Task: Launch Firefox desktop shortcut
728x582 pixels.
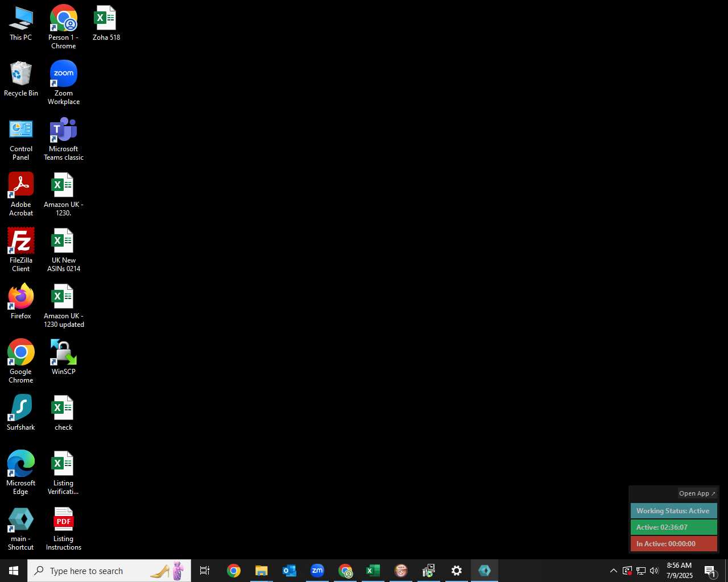Action: pos(21,302)
